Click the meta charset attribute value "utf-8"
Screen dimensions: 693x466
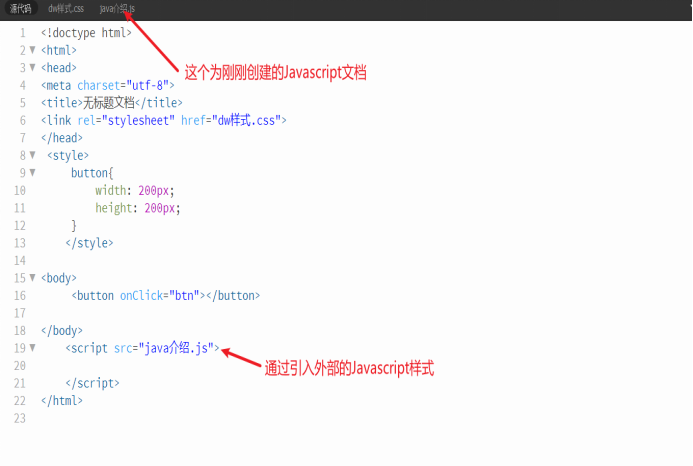148,85
